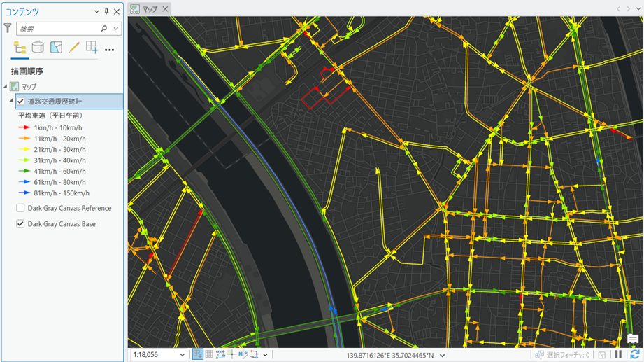Toggle the grid icon in status bar

point(209,355)
